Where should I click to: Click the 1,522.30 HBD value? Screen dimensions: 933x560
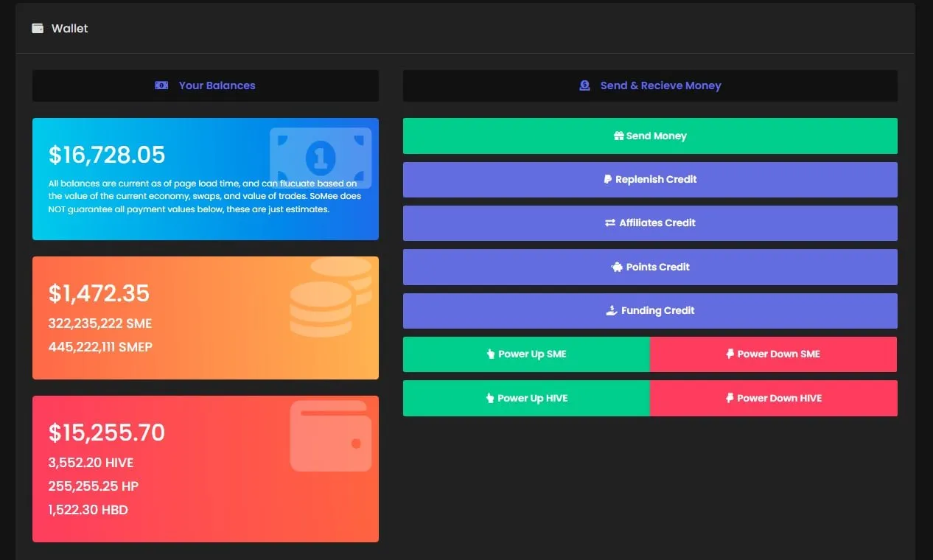tap(88, 509)
